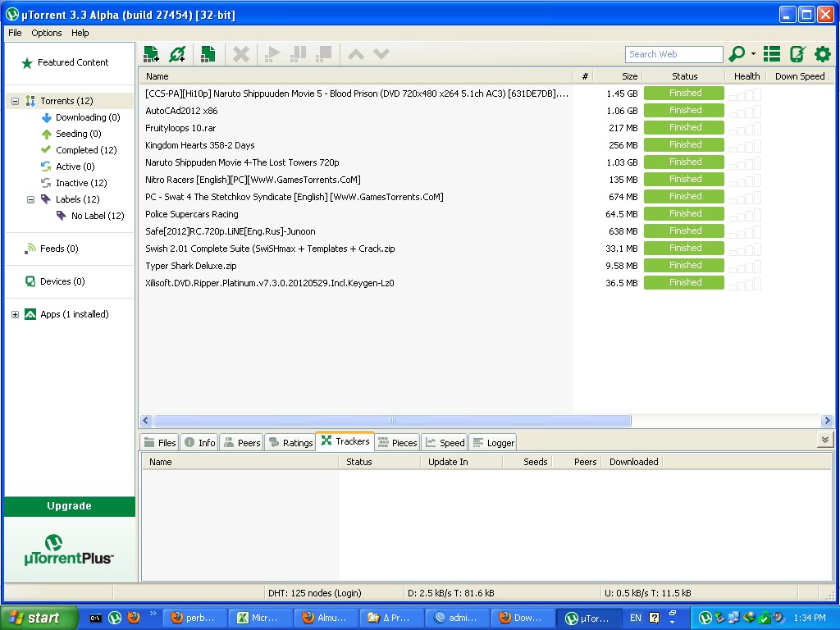
Task: Click the scrollbar left arrow of the torrent list
Action: tap(146, 421)
